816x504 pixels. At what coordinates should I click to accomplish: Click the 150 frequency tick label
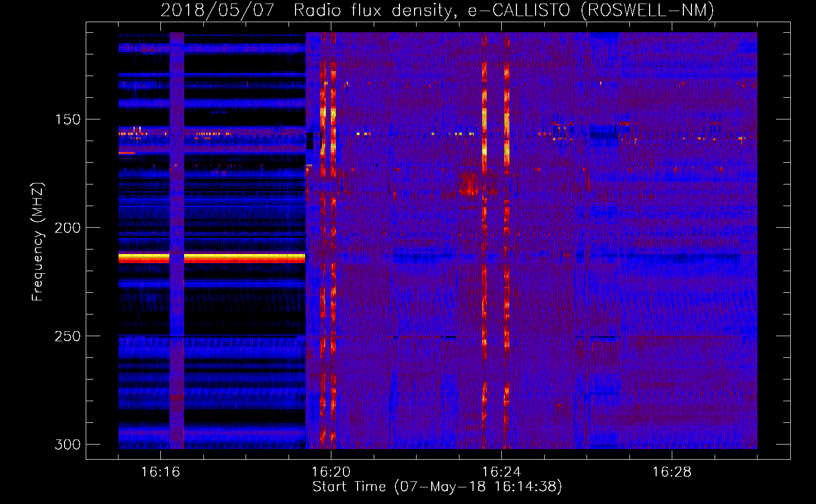[68, 119]
